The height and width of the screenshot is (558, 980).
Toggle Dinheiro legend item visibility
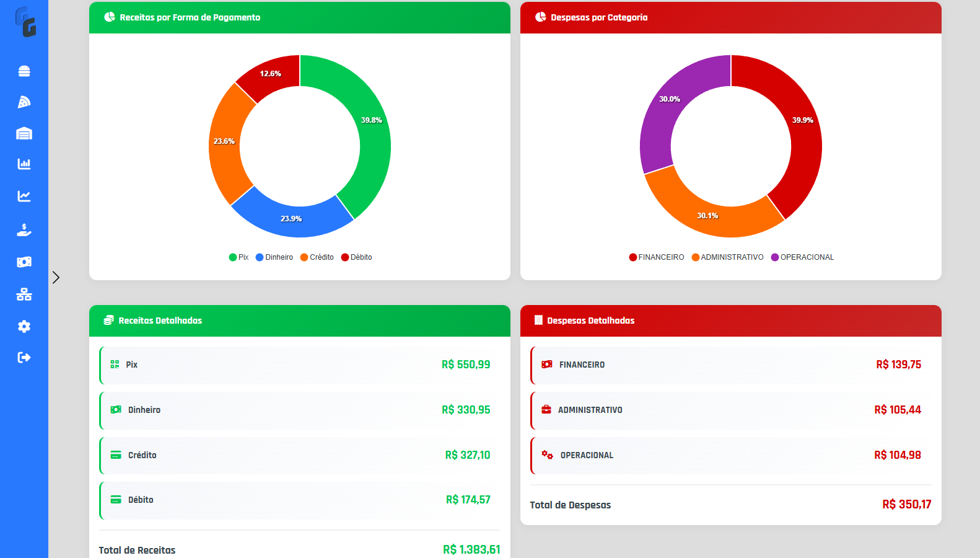coord(274,257)
